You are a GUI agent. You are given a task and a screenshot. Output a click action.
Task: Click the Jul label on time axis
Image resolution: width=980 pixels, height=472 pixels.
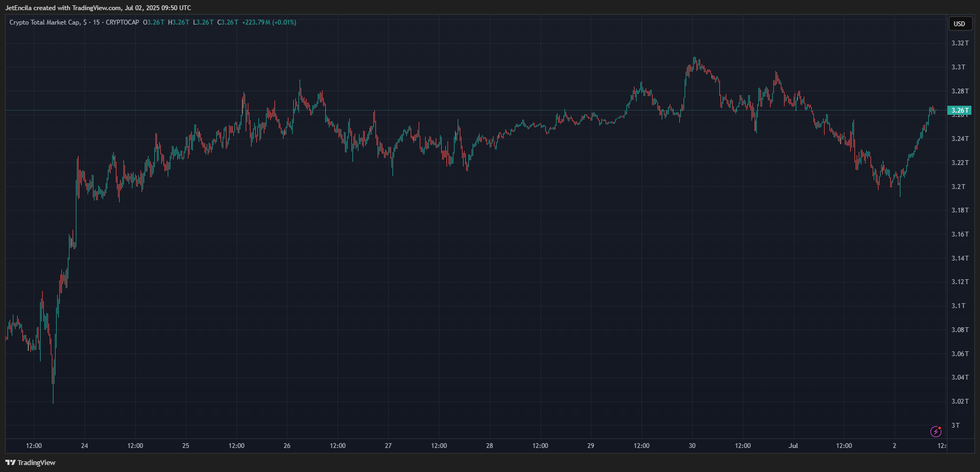793,446
